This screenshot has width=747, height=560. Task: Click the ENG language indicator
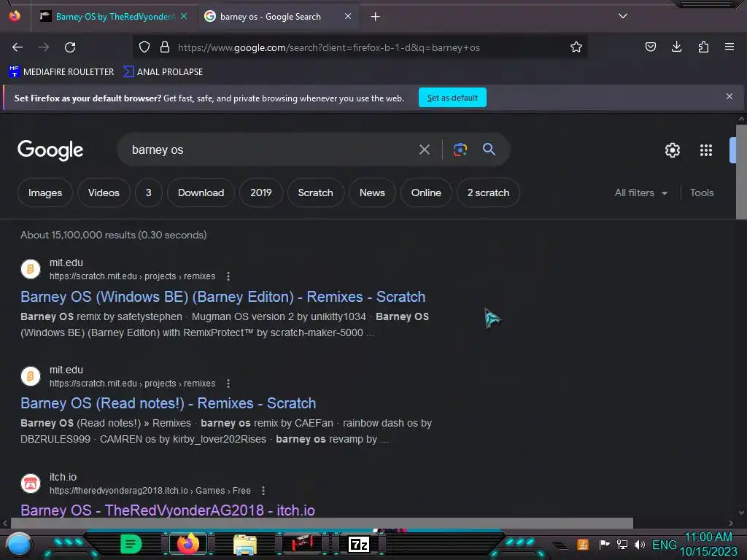point(664,545)
